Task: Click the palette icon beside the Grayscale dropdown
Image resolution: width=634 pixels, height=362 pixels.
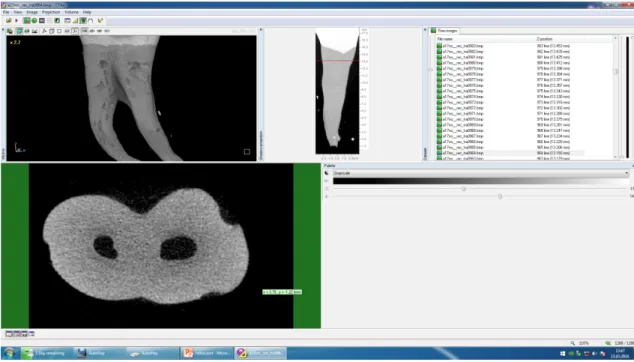Action: tap(327, 173)
